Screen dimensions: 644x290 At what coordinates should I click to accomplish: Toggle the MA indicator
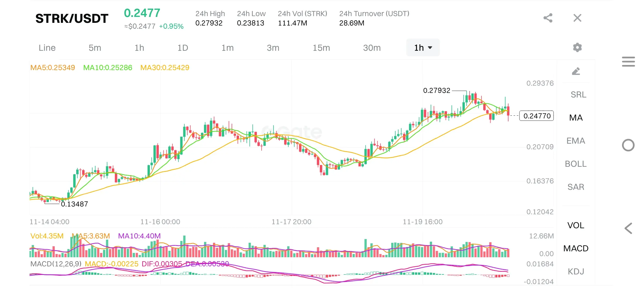click(x=576, y=118)
